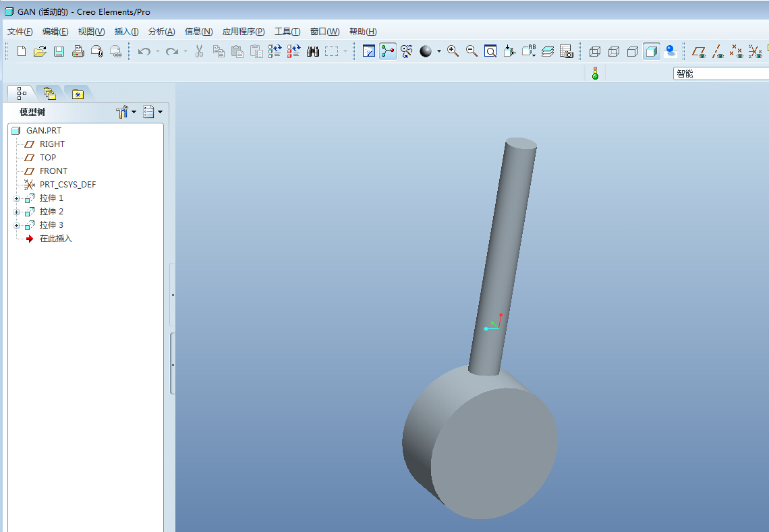Open the 窗口(W) menu
This screenshot has width=769, height=532.
pos(324,32)
